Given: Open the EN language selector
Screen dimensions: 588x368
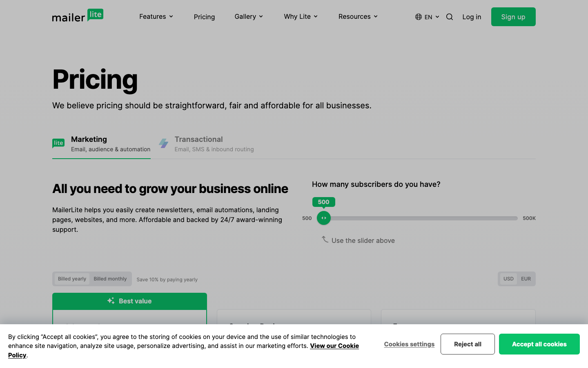Looking at the screenshot, I should coord(428,17).
